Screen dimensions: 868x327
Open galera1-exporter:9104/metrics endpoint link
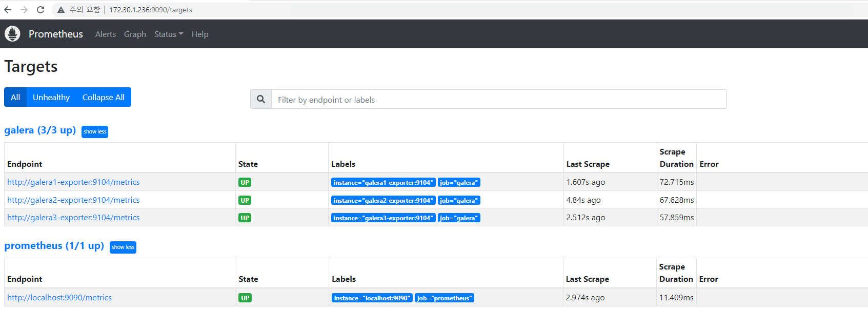73,182
